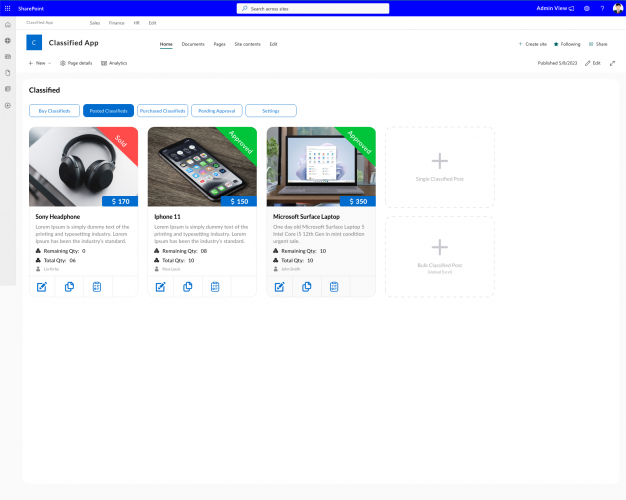Click the $ 350 price tag
Image resolution: width=626 pixels, height=500 pixels.
tap(358, 201)
